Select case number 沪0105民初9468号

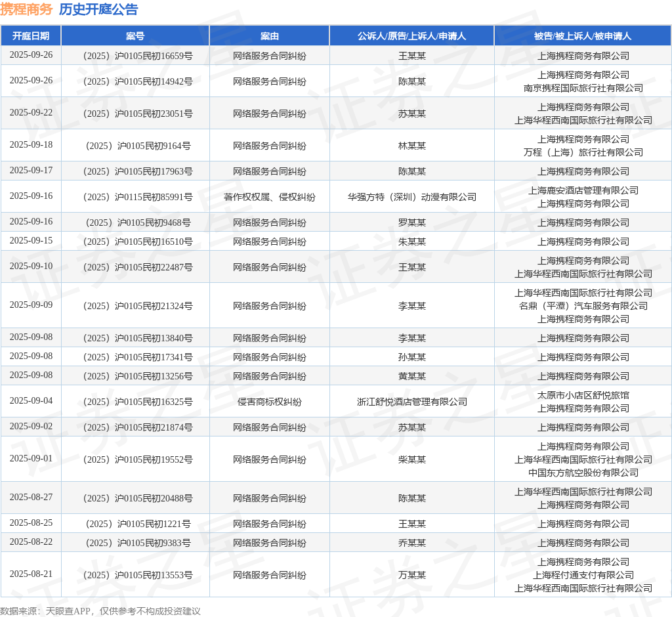point(138,222)
